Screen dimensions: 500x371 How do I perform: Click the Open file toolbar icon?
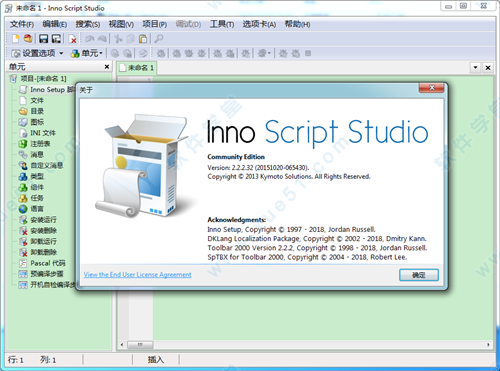coord(28,39)
